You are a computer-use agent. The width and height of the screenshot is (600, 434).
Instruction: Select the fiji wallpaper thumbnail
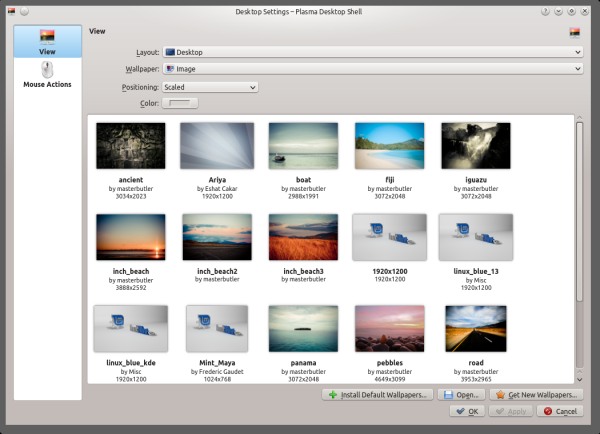click(x=389, y=146)
